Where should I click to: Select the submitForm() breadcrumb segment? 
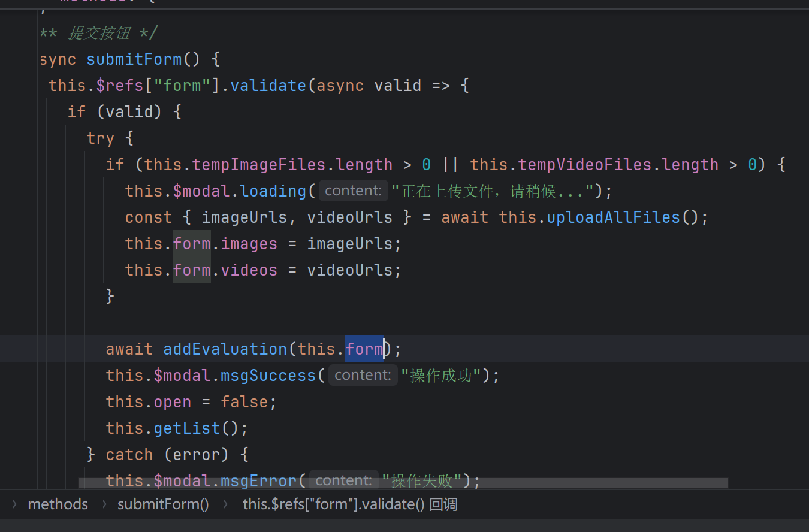click(x=163, y=504)
